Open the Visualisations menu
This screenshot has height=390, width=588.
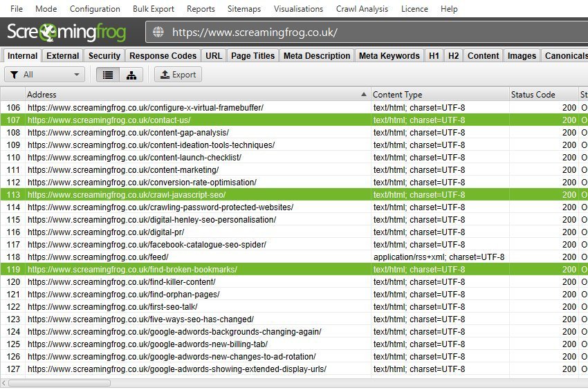(x=298, y=9)
